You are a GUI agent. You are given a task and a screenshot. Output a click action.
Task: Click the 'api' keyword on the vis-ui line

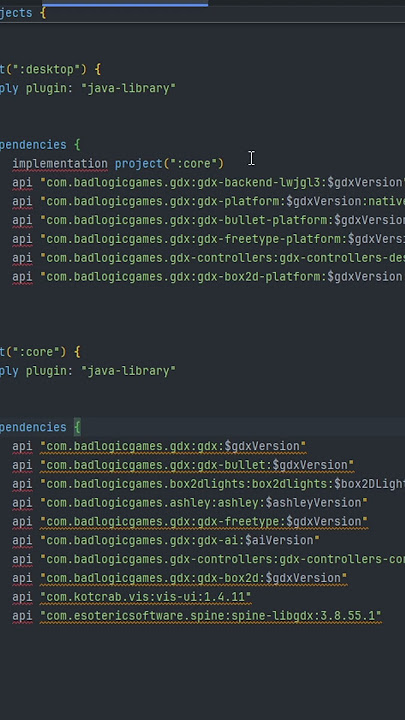pyautogui.click(x=22, y=596)
